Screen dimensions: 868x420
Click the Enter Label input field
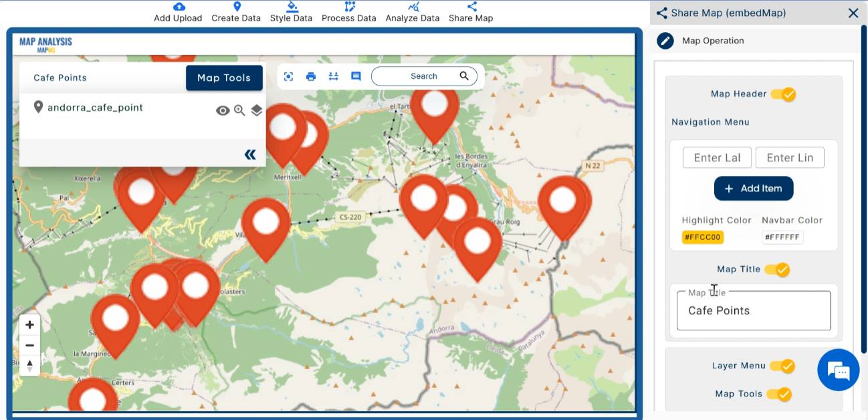717,158
